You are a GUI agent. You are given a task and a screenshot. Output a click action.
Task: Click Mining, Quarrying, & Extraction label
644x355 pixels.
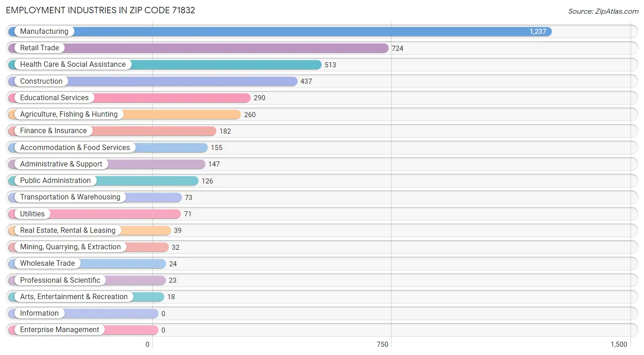tap(71, 247)
